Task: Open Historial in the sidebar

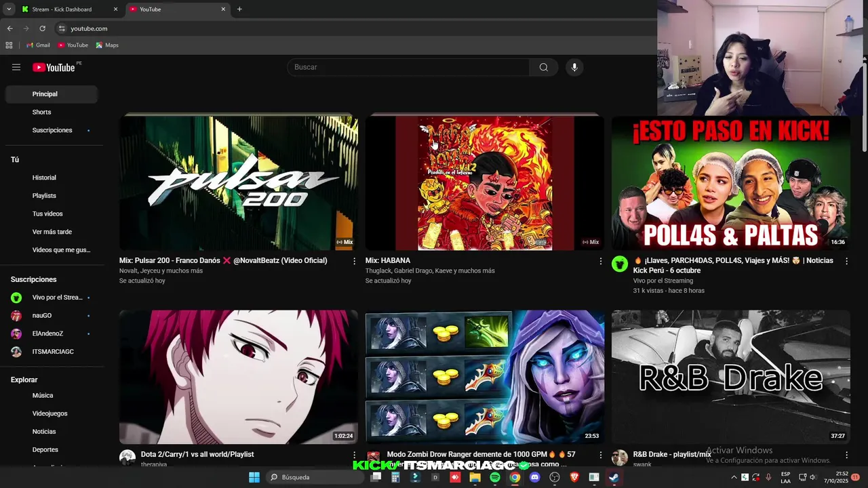Action: 52,178
